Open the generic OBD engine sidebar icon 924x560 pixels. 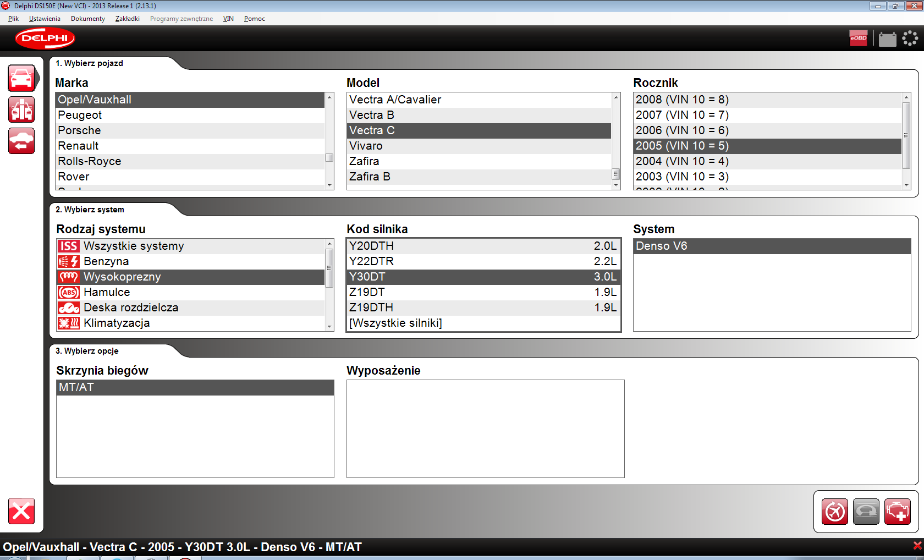21,109
